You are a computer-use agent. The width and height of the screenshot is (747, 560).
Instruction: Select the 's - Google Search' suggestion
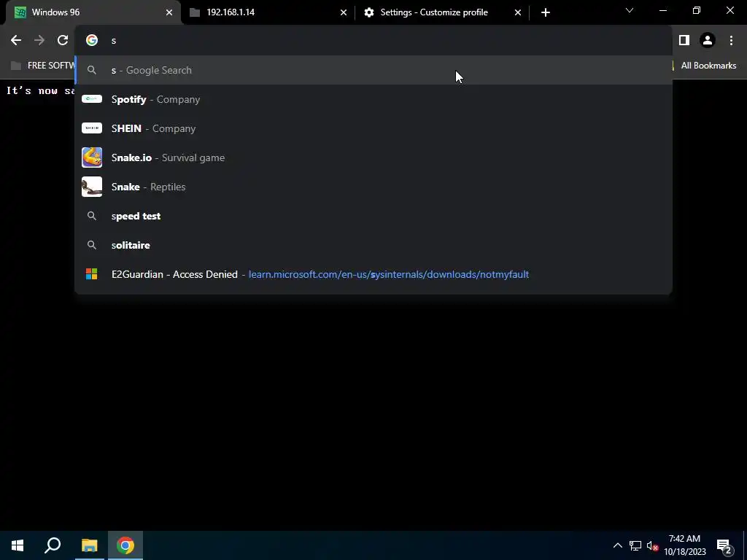point(373,71)
